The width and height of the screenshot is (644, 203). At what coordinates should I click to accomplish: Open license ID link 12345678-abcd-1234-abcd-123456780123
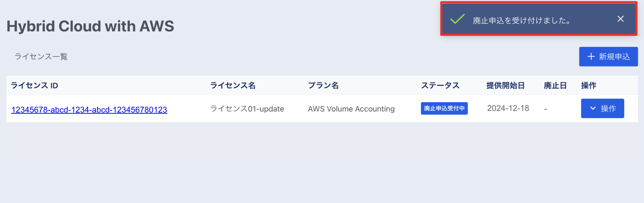pyautogui.click(x=89, y=110)
